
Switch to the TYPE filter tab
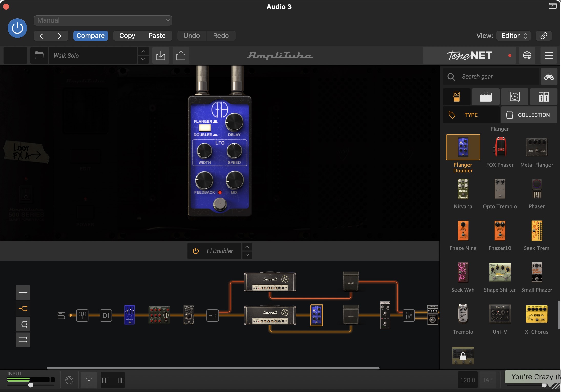pyautogui.click(x=471, y=115)
